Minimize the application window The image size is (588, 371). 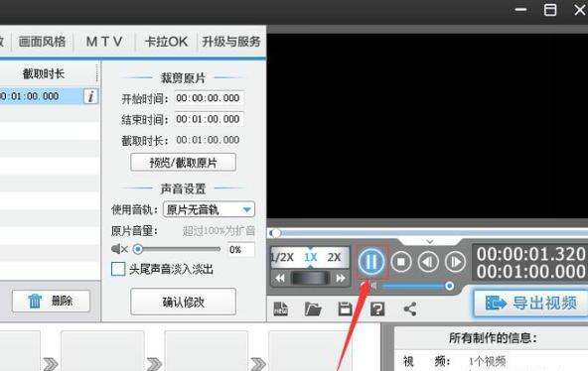(x=520, y=10)
